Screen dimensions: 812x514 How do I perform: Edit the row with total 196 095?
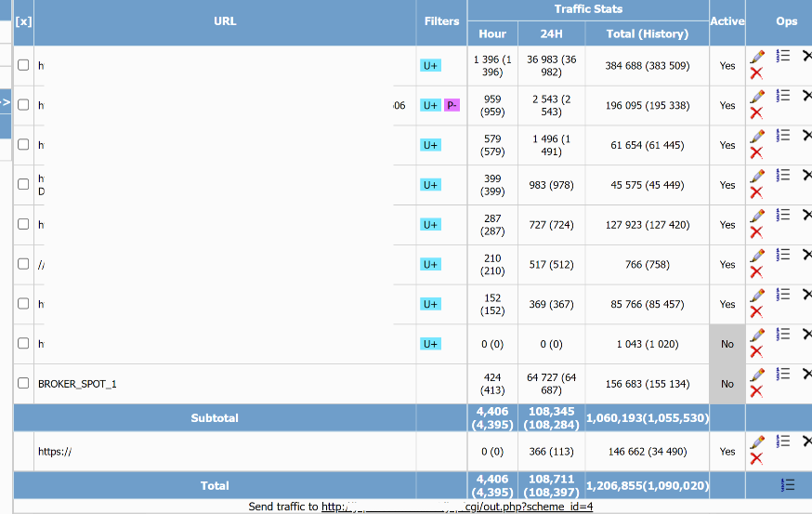point(757,97)
